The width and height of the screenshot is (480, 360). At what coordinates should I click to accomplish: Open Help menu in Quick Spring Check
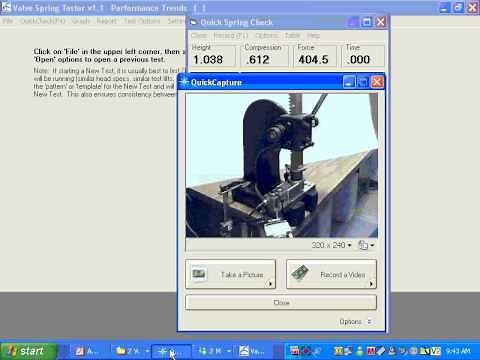tap(313, 35)
